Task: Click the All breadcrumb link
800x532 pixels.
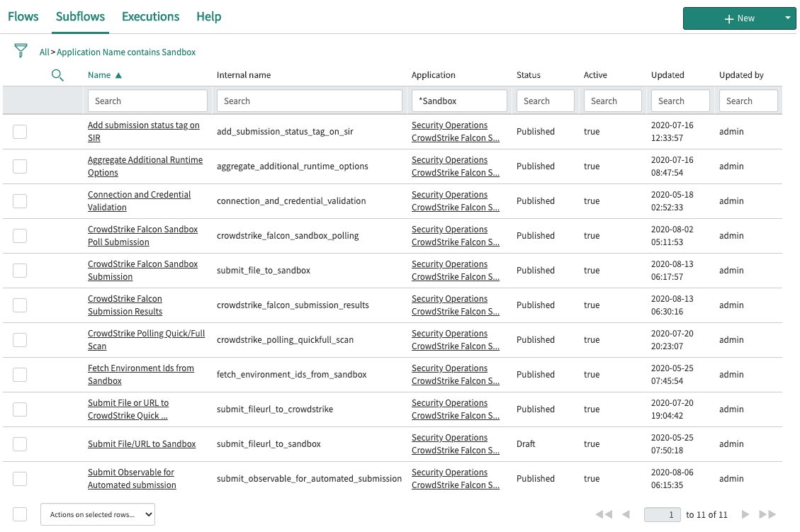Action: point(45,52)
